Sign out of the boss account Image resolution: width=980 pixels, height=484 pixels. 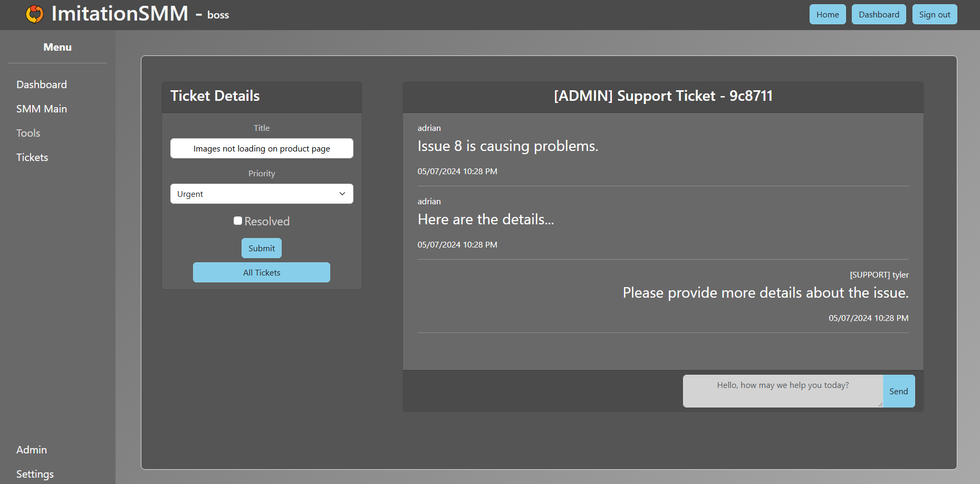tap(935, 14)
